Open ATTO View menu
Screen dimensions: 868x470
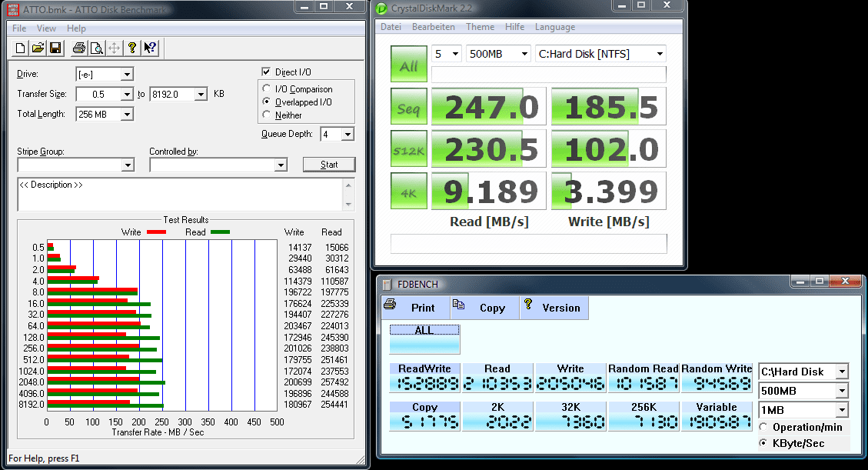coord(46,28)
